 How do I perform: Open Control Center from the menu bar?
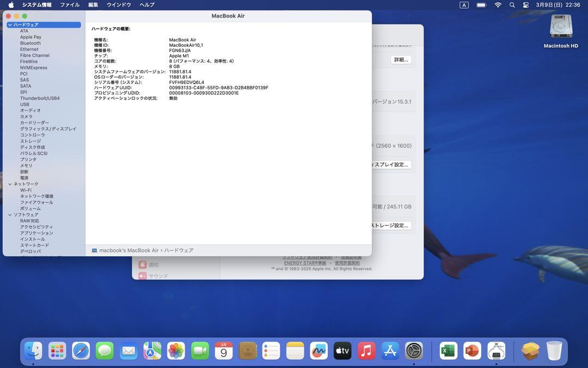click(x=526, y=5)
